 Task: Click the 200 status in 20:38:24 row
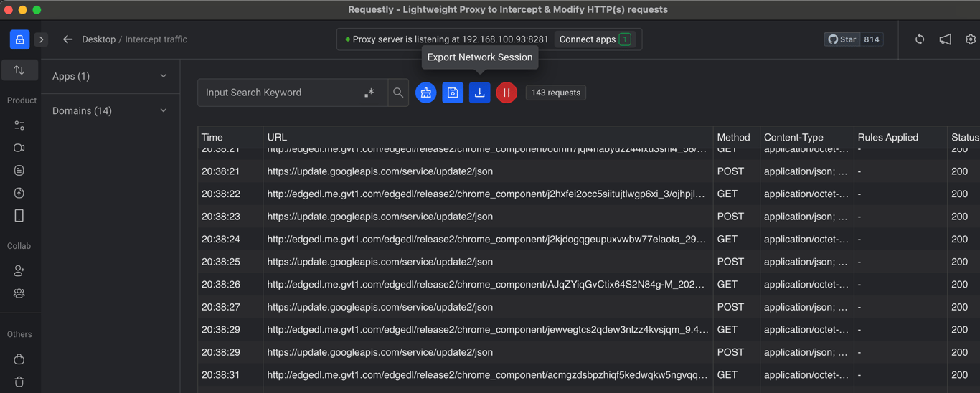960,239
